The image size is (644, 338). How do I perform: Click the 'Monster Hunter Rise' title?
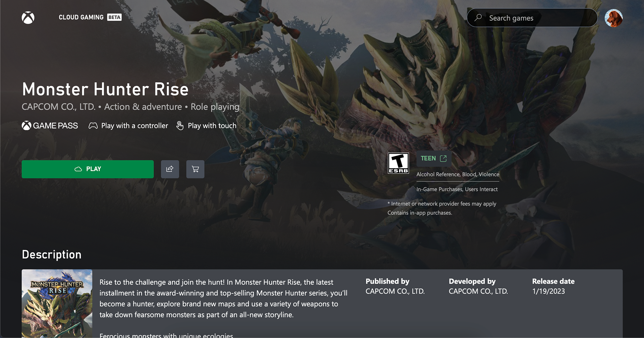105,89
